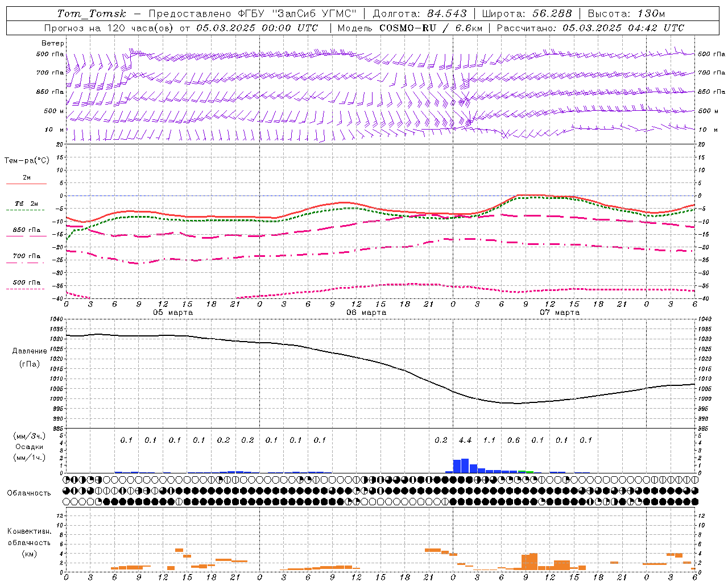The width and height of the screenshot is (728, 582).
Task: Click the 4.4 precipitation amount value
Action: pos(465,440)
